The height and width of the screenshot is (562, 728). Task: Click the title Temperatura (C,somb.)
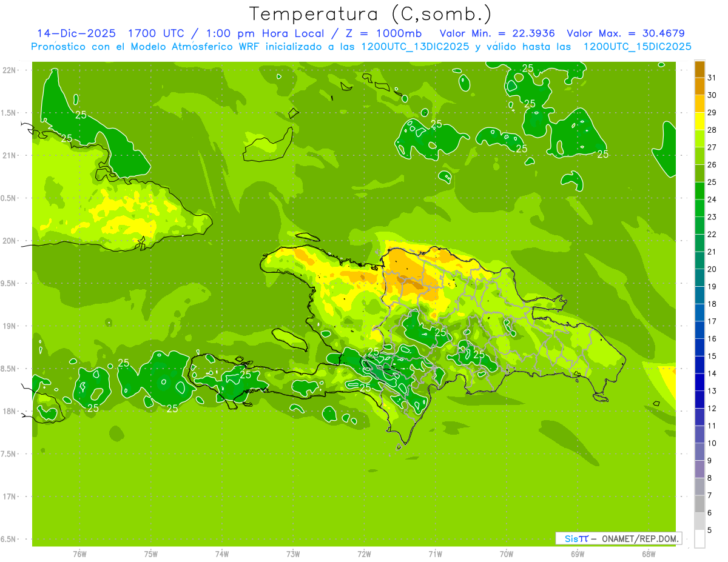pyautogui.click(x=371, y=14)
